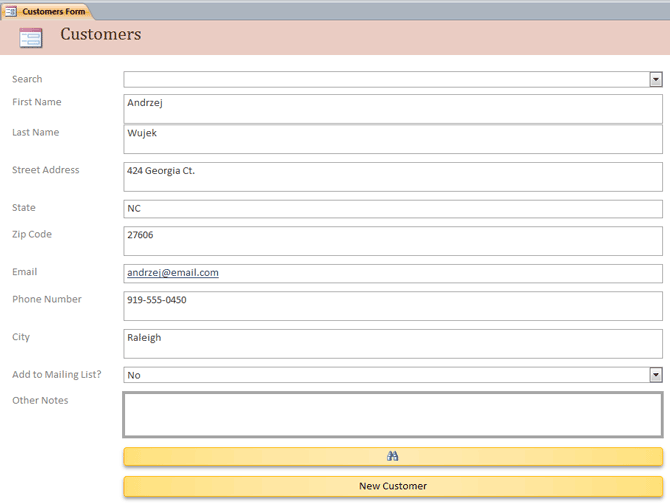670x503 pixels.
Task: Click the Zip Code field showing 27606
Action: 393,241
